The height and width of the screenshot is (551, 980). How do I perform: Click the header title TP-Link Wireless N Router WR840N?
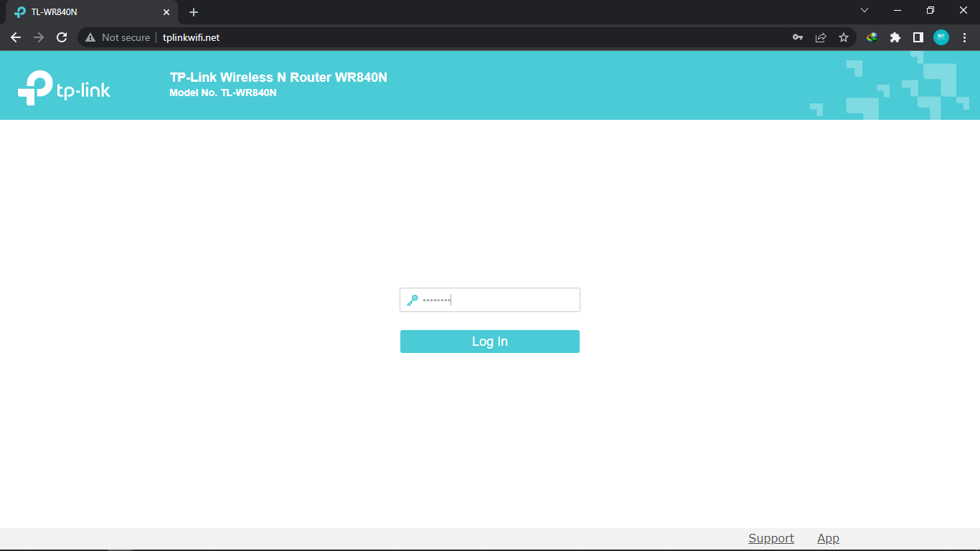pyautogui.click(x=278, y=77)
